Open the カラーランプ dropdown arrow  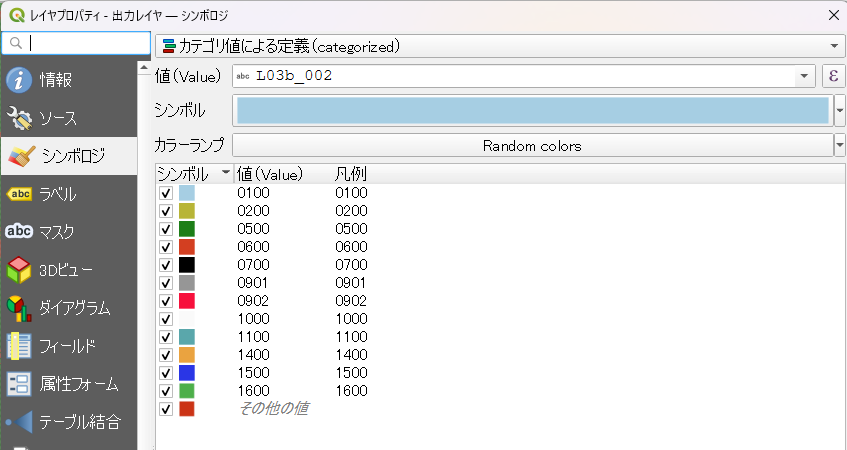839,145
